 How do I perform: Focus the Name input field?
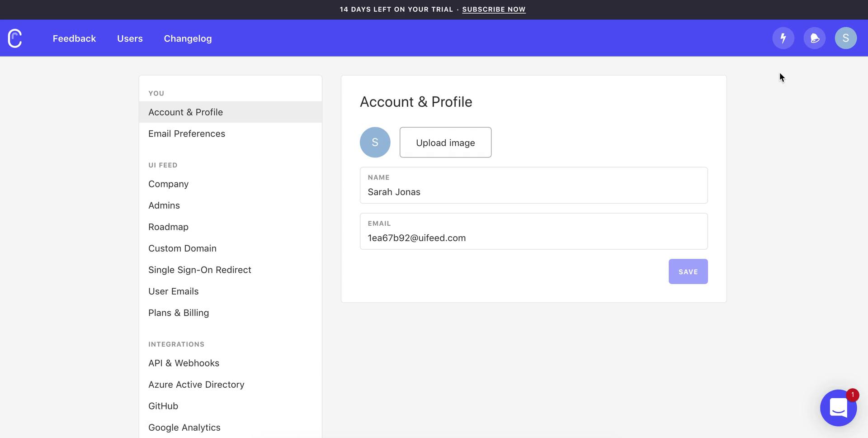[533, 192]
